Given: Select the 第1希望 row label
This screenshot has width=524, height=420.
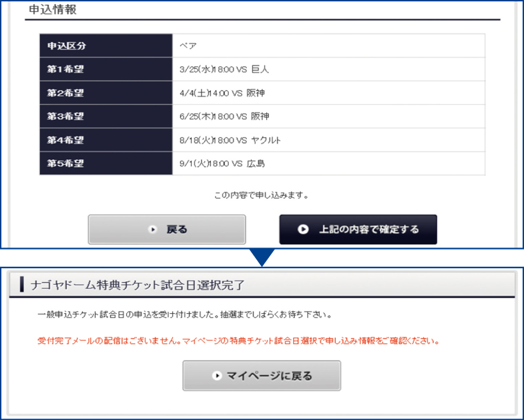Looking at the screenshot, I should pyautogui.click(x=106, y=69).
